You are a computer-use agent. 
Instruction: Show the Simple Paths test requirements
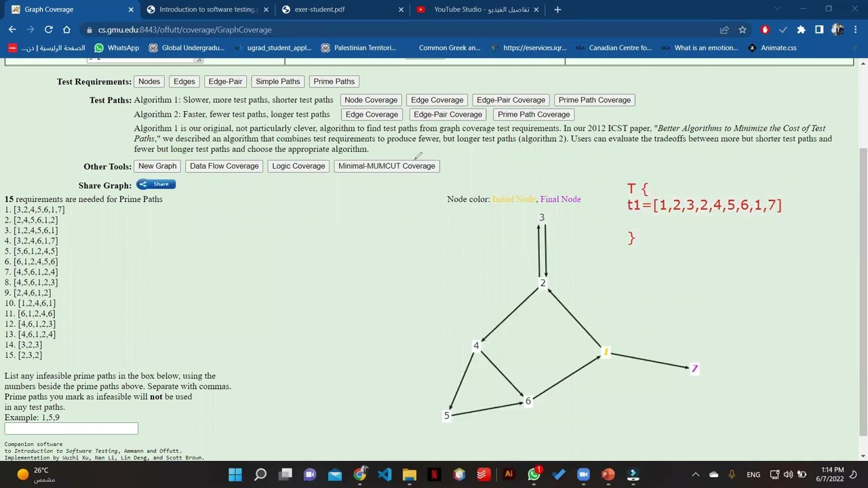(x=277, y=81)
